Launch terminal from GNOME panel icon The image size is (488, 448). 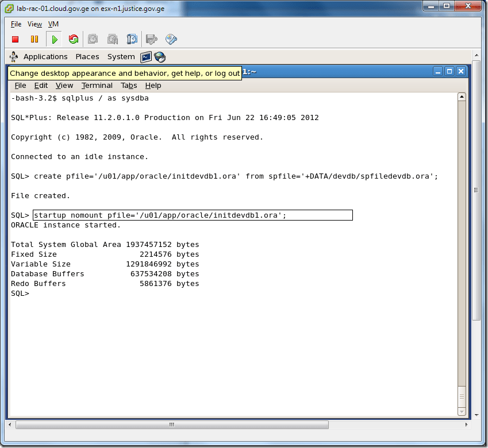[146, 57]
